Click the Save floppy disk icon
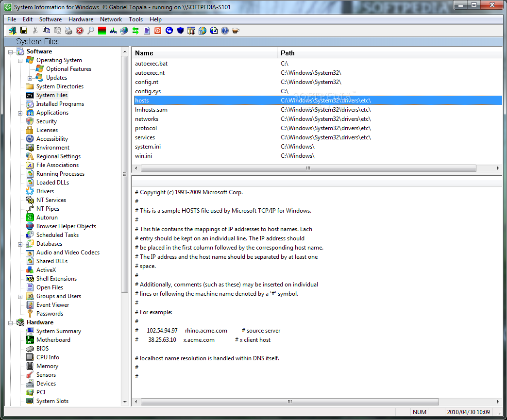Viewport: 507px width, 420px height. point(24,31)
